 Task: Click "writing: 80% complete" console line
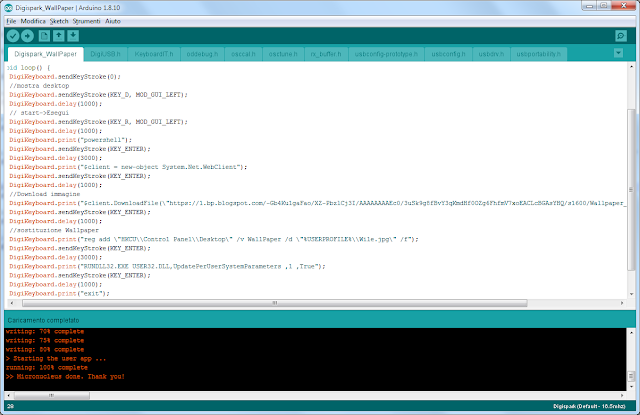point(45,350)
